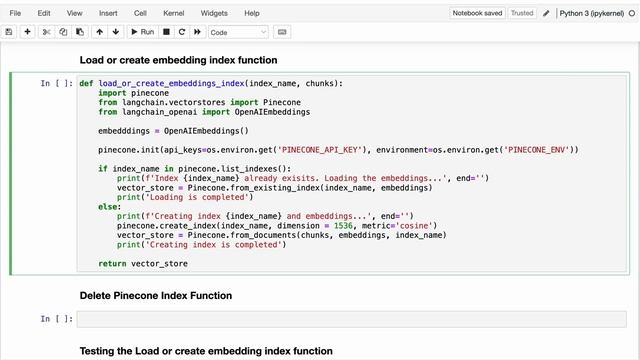Select the 'Load or create embedding index function' heading

click(x=178, y=60)
